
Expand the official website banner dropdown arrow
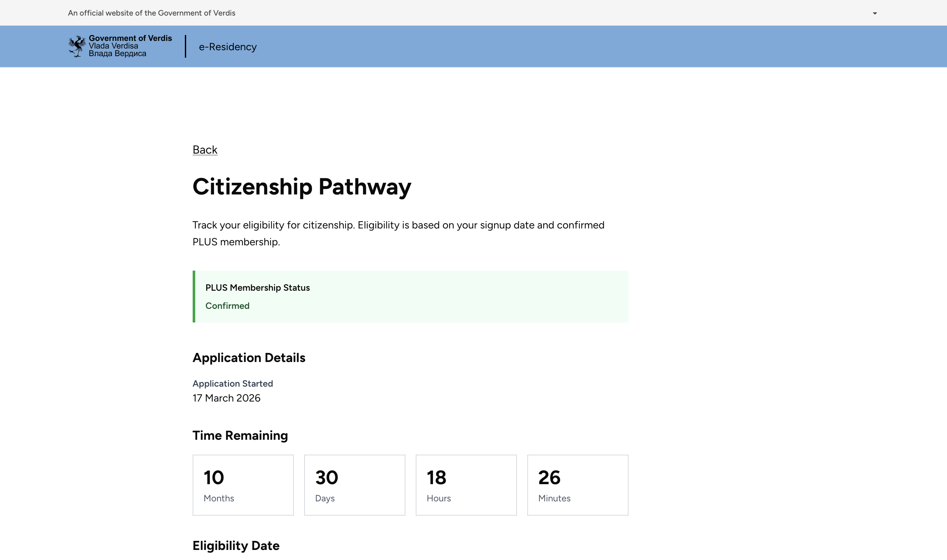(x=874, y=13)
